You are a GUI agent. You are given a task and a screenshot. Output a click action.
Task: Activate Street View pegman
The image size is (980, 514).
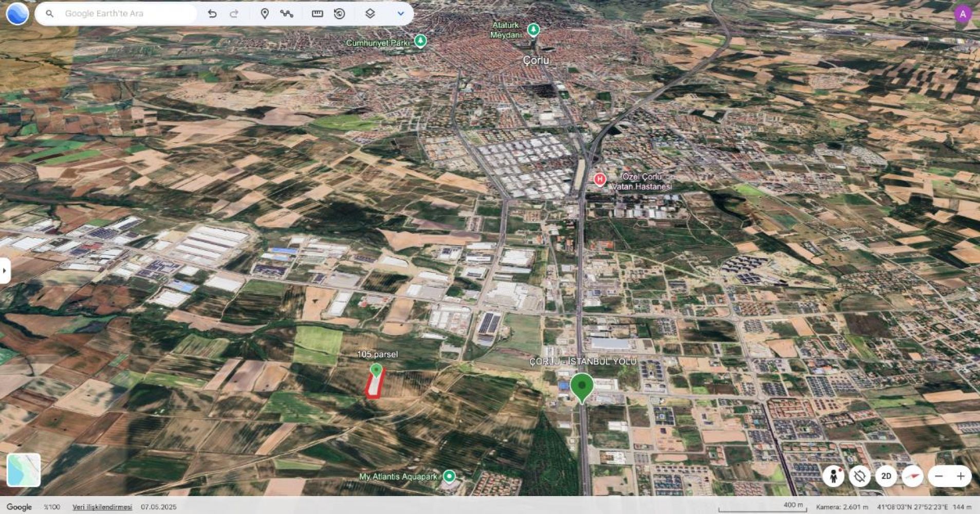[x=833, y=476]
